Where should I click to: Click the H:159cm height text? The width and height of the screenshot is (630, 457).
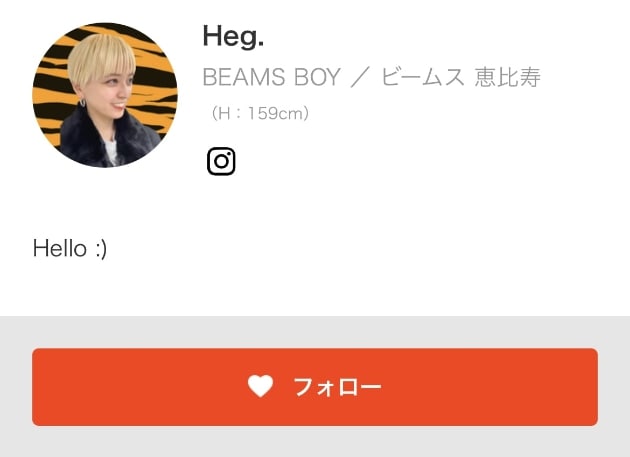260,113
